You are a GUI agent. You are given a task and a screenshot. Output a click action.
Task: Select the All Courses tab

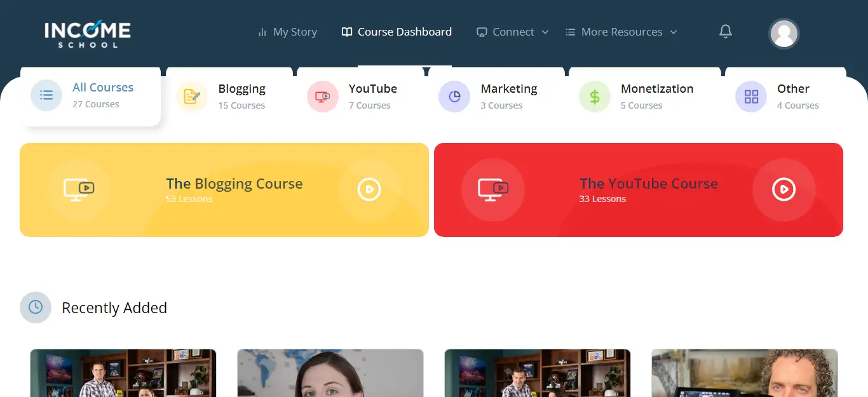pyautogui.click(x=90, y=95)
